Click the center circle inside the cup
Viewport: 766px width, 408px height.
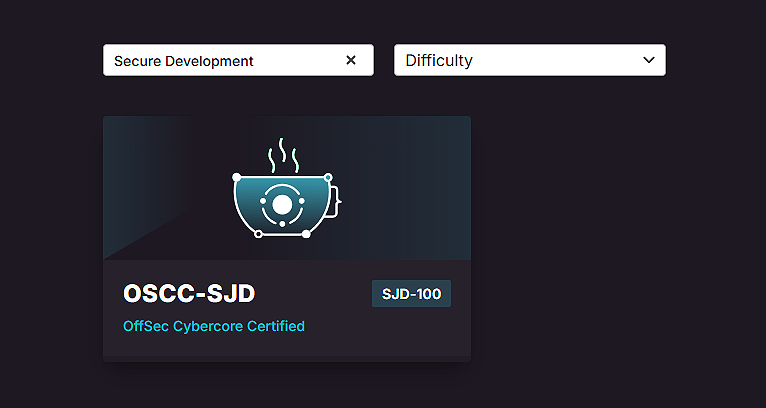282,205
